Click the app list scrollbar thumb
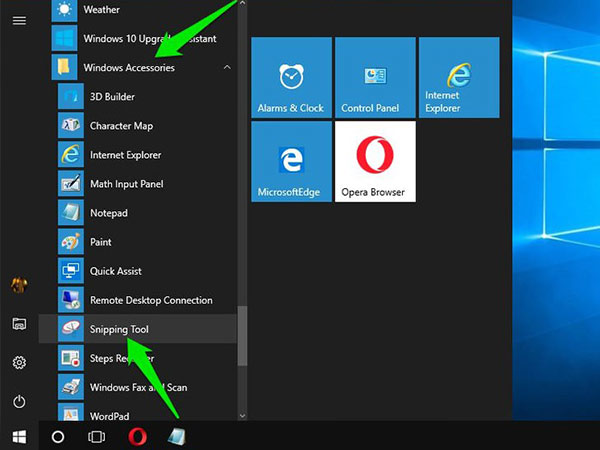600x450 pixels. click(242, 336)
